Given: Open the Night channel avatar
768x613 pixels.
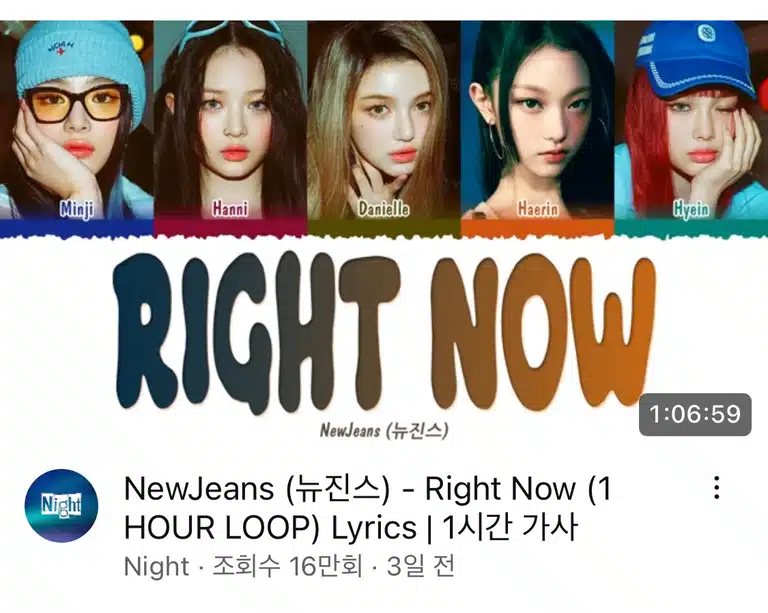Looking at the screenshot, I should pos(61,505).
